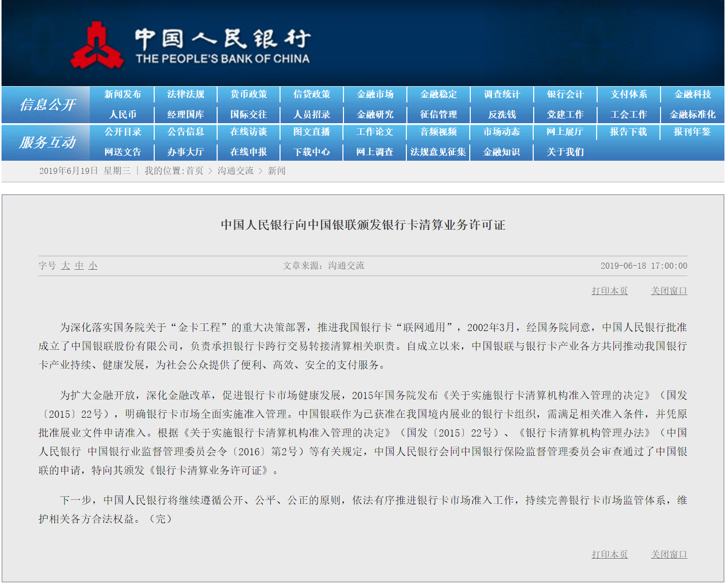Open 征信管理 section
This screenshot has height=584, width=728.
pos(438,115)
